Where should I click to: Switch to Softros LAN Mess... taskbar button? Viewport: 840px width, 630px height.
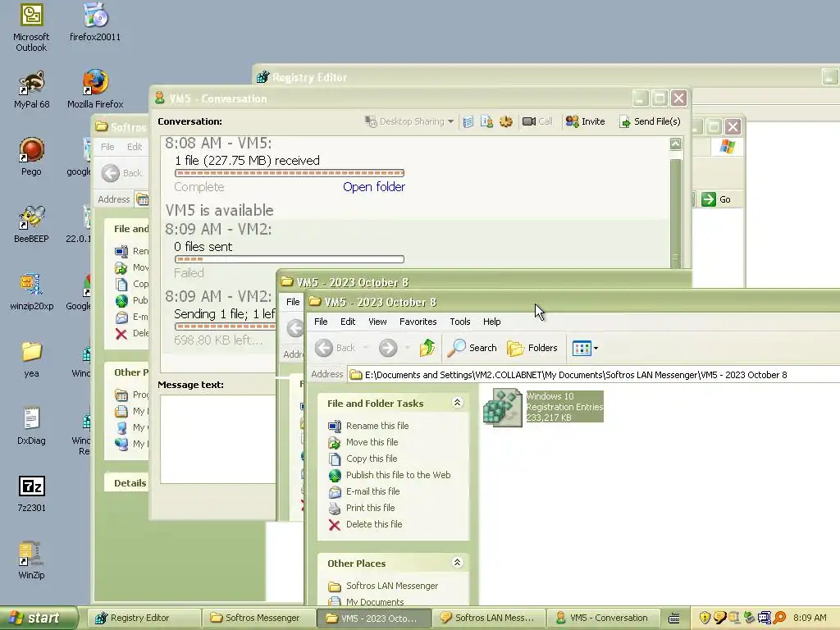pos(489,619)
